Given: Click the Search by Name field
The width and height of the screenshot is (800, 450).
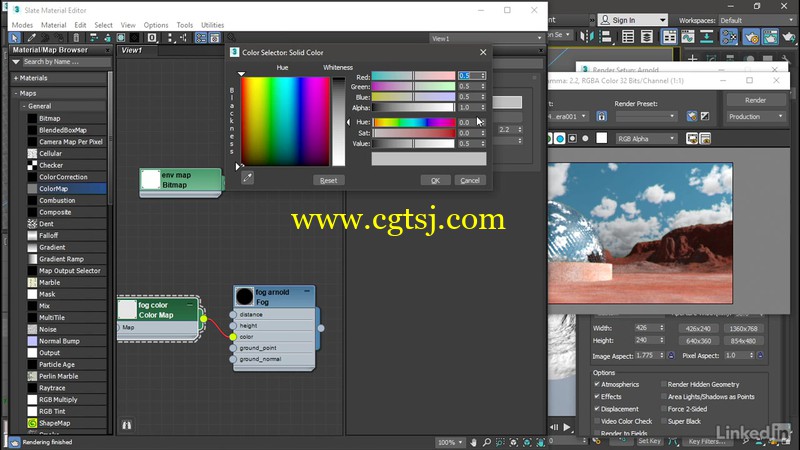Looking at the screenshot, I should [66, 62].
